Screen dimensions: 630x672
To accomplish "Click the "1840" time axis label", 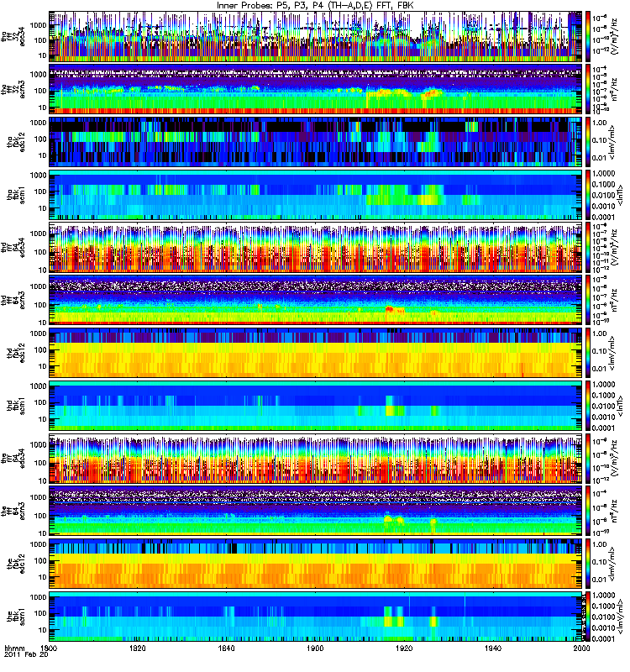I will 226,648.
